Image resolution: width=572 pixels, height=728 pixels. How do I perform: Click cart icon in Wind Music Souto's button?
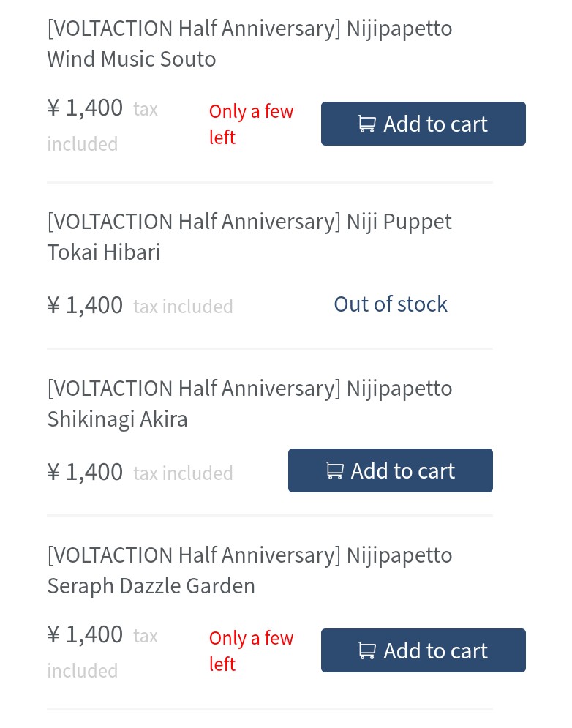click(x=366, y=124)
